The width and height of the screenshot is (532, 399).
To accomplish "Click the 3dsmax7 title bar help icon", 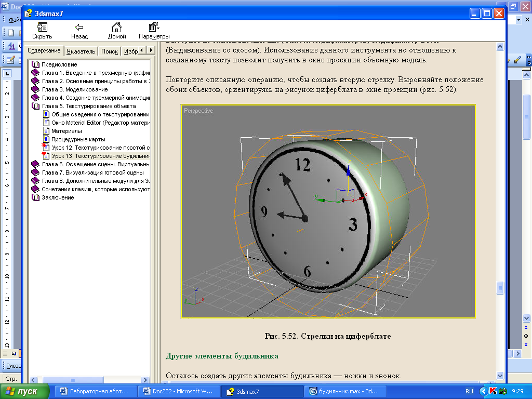I will coord(28,14).
